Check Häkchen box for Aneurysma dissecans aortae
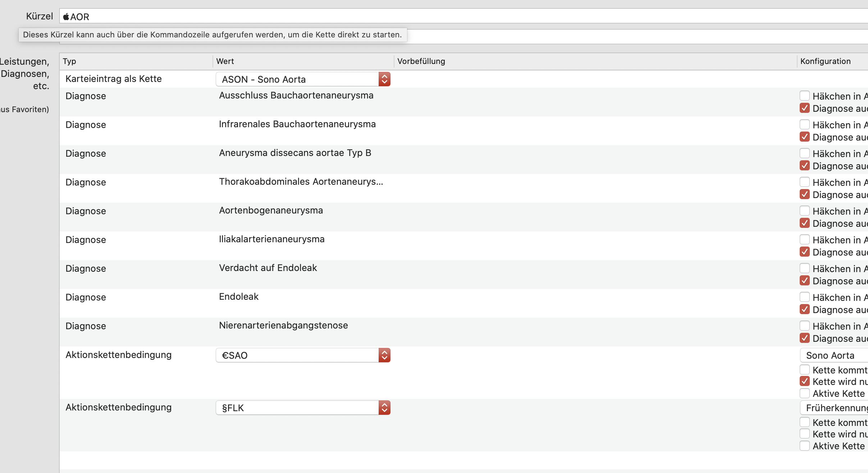This screenshot has width=868, height=473. click(805, 153)
